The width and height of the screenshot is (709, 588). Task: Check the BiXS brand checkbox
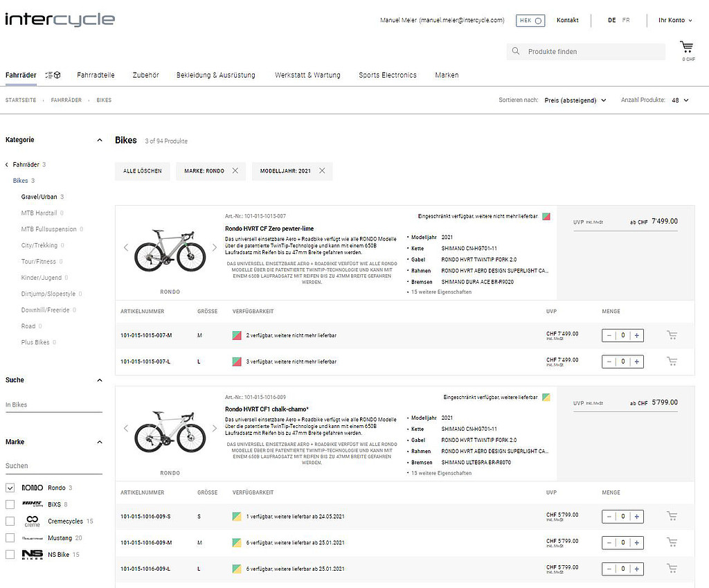(10, 505)
